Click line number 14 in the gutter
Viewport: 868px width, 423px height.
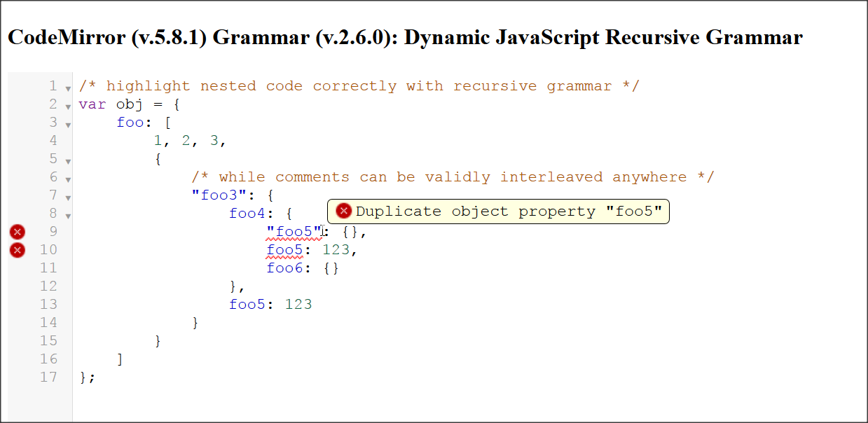click(48, 323)
